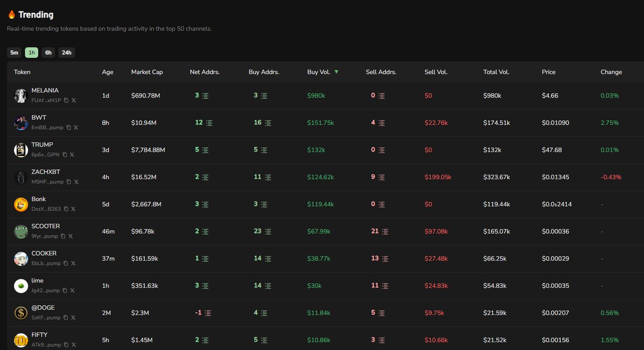This screenshot has height=350, width=644.
Task: Sort table by Sell Addrs. header
Action: pyautogui.click(x=381, y=72)
